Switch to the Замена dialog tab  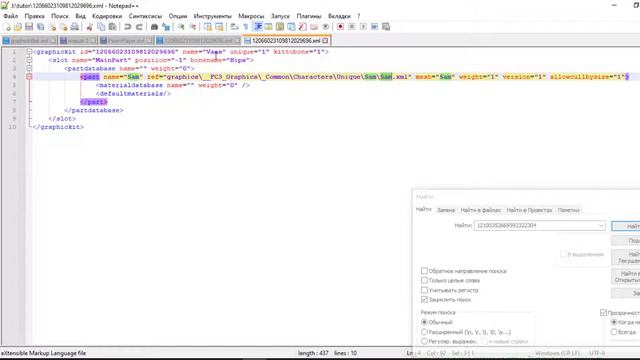point(446,210)
